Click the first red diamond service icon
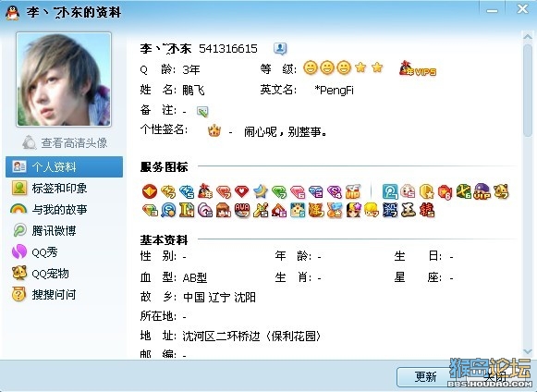Image resolution: width=537 pixels, height=392 pixels. (x=224, y=191)
